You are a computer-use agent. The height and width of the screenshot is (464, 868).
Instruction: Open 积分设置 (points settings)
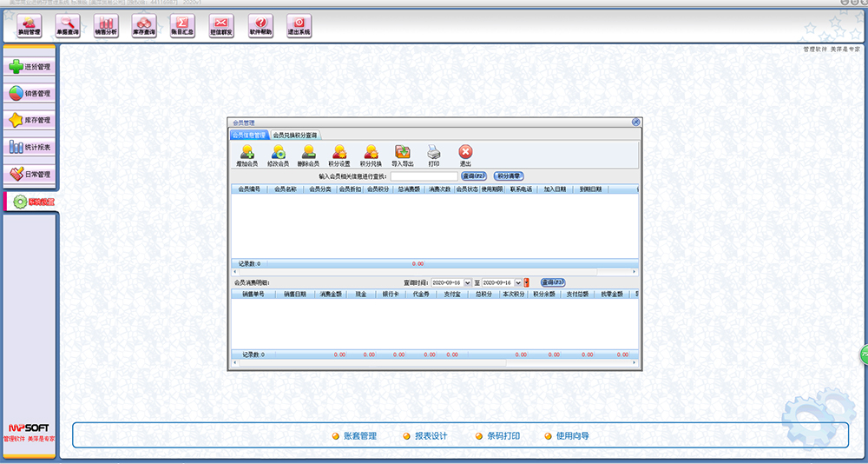click(x=339, y=155)
